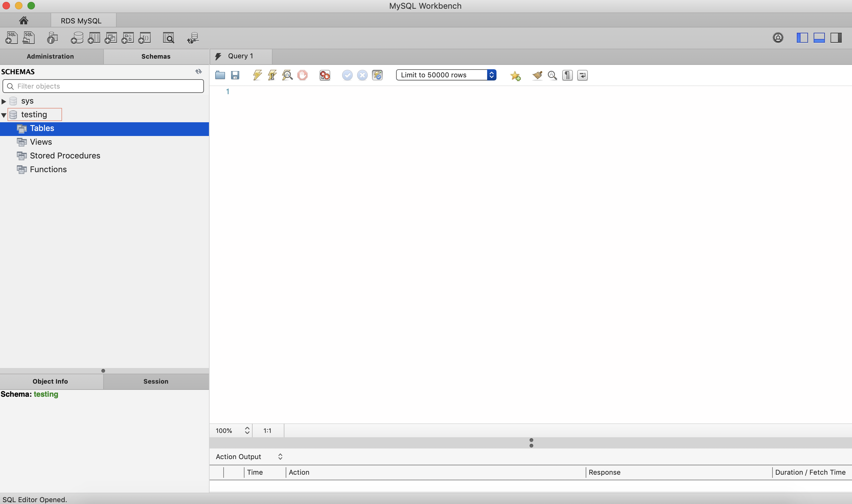This screenshot has width=852, height=504.
Task: Click the Action column header
Action: [436, 472]
